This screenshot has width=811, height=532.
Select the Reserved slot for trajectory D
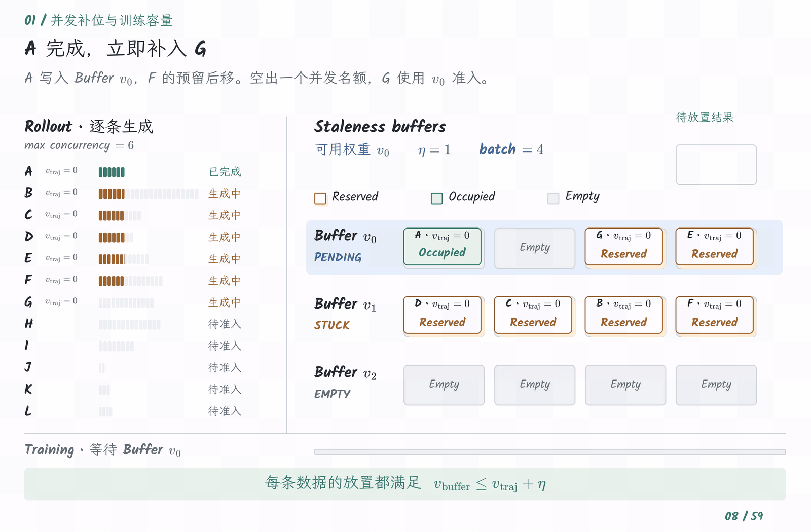[x=443, y=315]
